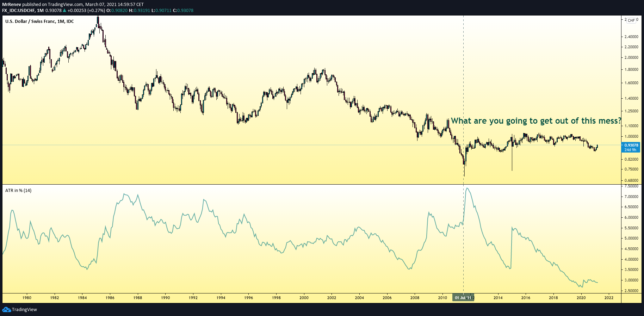This screenshot has height=316, width=644.
Task: Click the current price tag 0.93078
Action: [631, 147]
